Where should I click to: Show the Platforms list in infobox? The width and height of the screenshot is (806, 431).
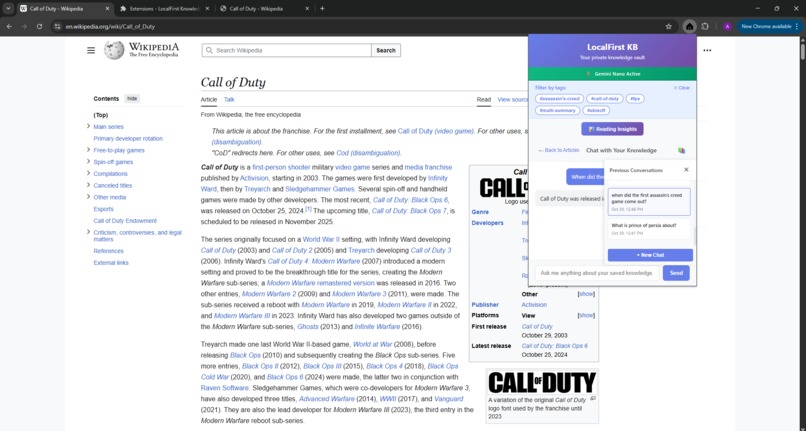586,315
